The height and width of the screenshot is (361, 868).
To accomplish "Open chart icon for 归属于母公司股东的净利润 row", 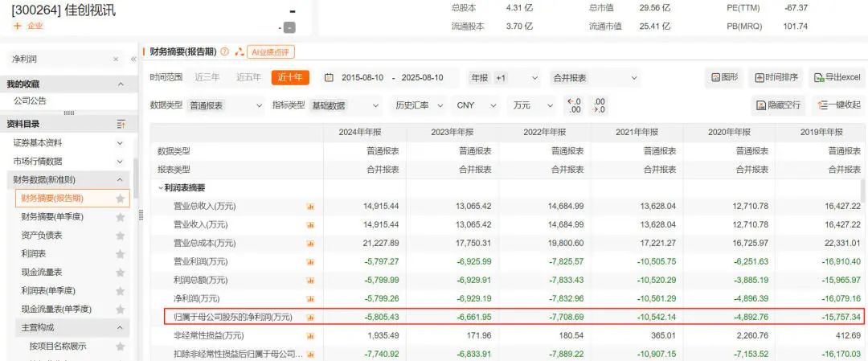I will [310, 318].
